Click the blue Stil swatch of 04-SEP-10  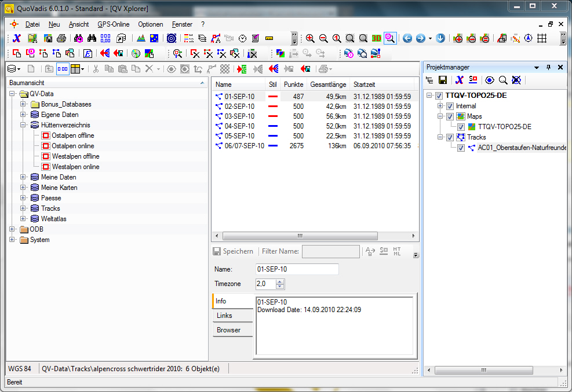point(273,126)
